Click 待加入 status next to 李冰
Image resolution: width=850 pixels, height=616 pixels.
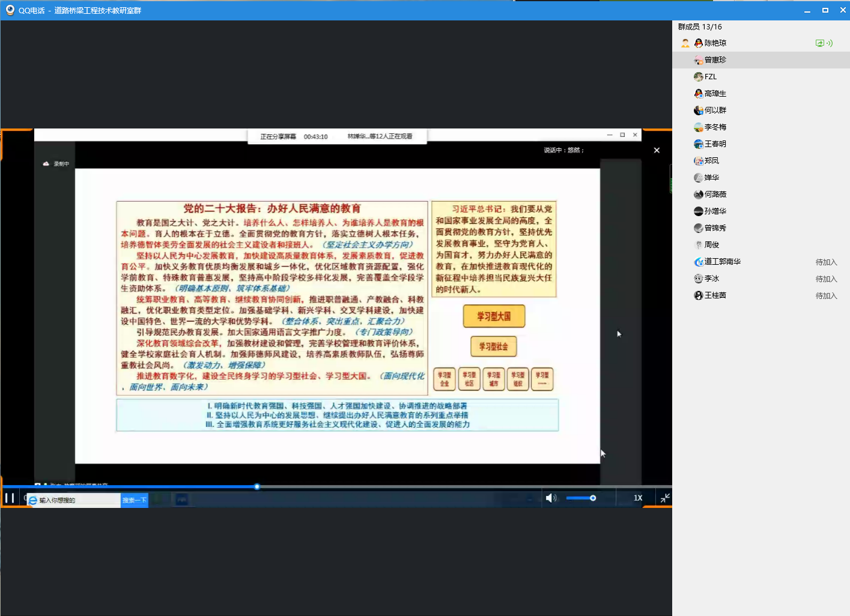coord(826,279)
